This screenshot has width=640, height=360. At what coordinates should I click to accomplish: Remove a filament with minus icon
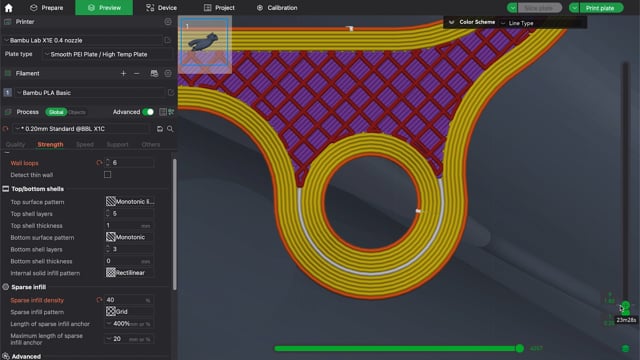[x=137, y=73]
